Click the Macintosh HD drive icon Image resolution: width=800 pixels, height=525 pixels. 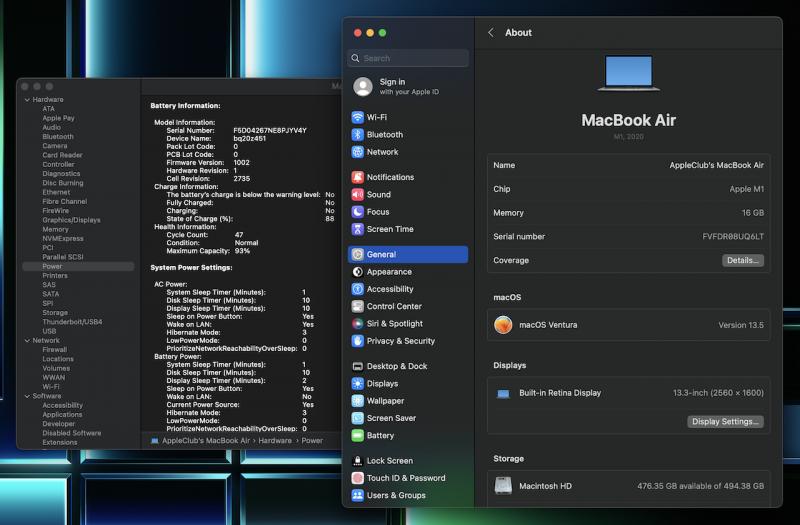click(x=503, y=486)
